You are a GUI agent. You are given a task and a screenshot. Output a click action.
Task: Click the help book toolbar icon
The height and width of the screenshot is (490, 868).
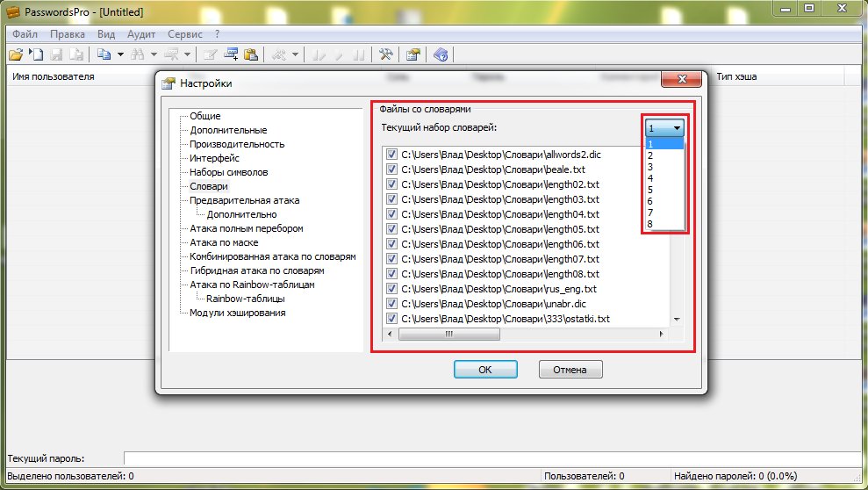[441, 54]
